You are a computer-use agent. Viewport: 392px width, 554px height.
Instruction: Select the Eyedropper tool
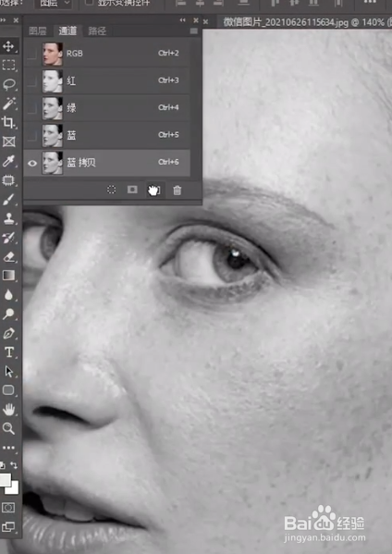(8, 161)
